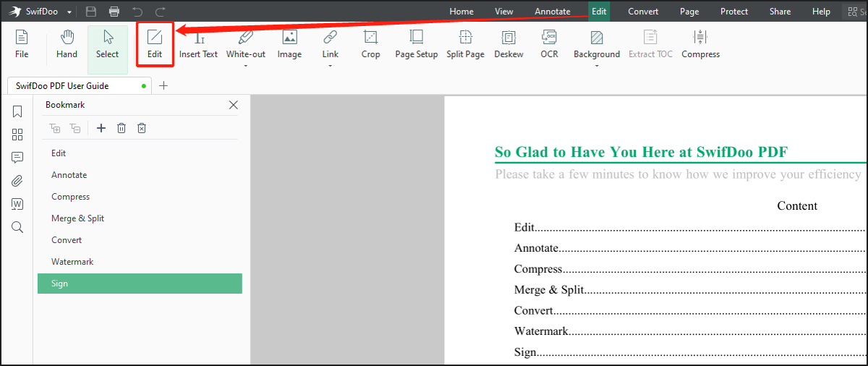The height and width of the screenshot is (366, 868).
Task: Open the comments sidebar icon
Action: click(17, 158)
